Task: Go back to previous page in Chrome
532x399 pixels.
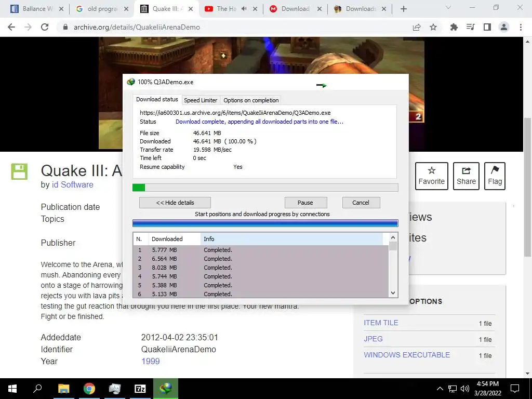Action: pyautogui.click(x=11, y=27)
